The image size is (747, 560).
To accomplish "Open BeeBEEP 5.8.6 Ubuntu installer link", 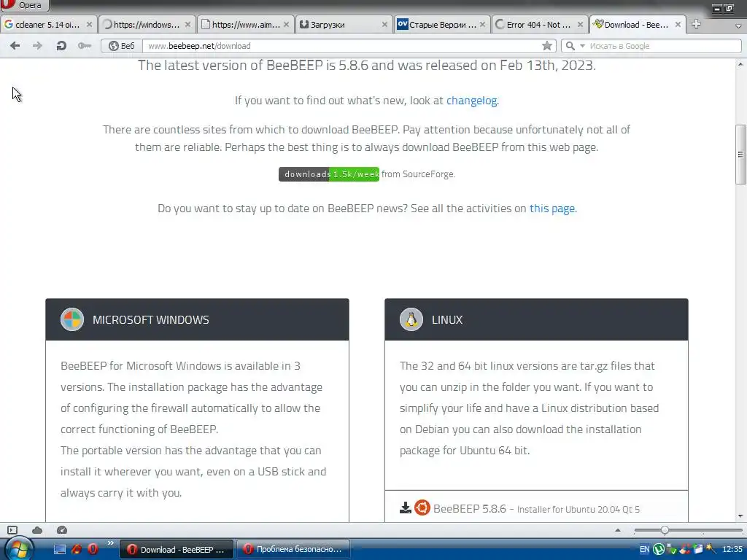I will click(x=536, y=509).
